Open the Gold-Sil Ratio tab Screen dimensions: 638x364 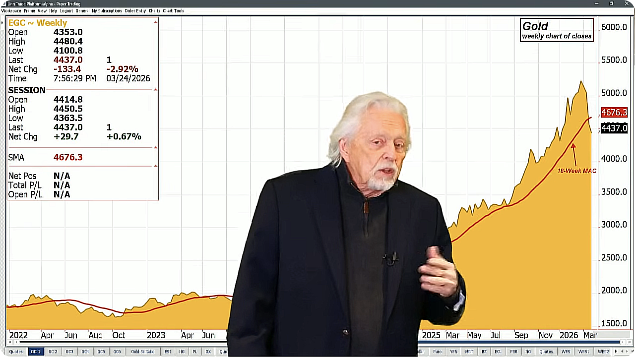pos(142,352)
